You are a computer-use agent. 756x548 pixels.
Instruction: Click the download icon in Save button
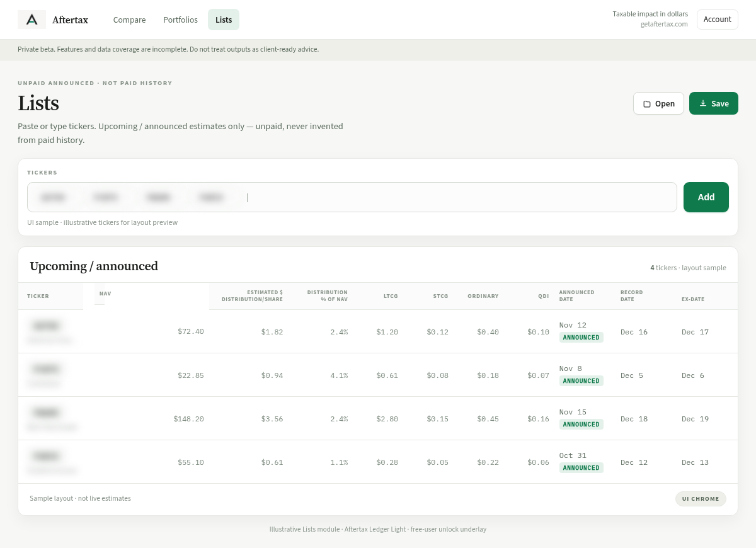tap(703, 103)
